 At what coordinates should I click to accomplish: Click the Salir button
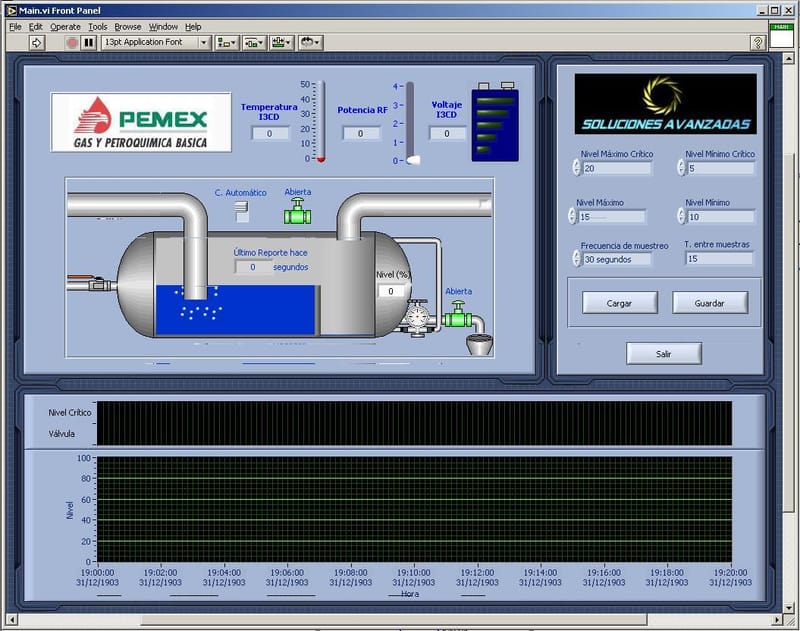664,354
